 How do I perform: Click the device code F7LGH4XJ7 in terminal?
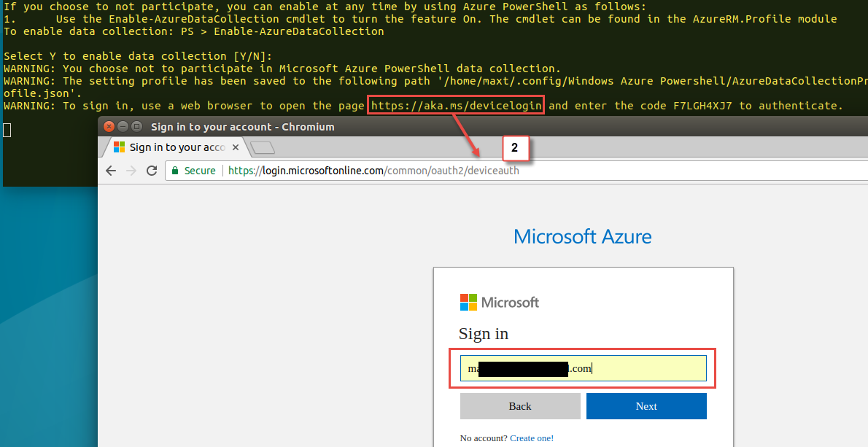[x=702, y=105]
